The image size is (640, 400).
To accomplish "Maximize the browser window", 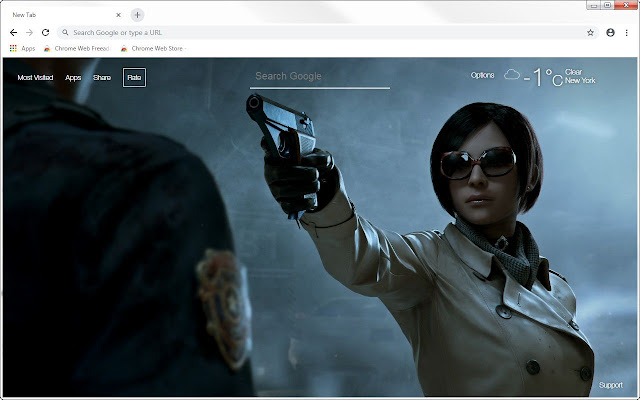I will [607, 5].
